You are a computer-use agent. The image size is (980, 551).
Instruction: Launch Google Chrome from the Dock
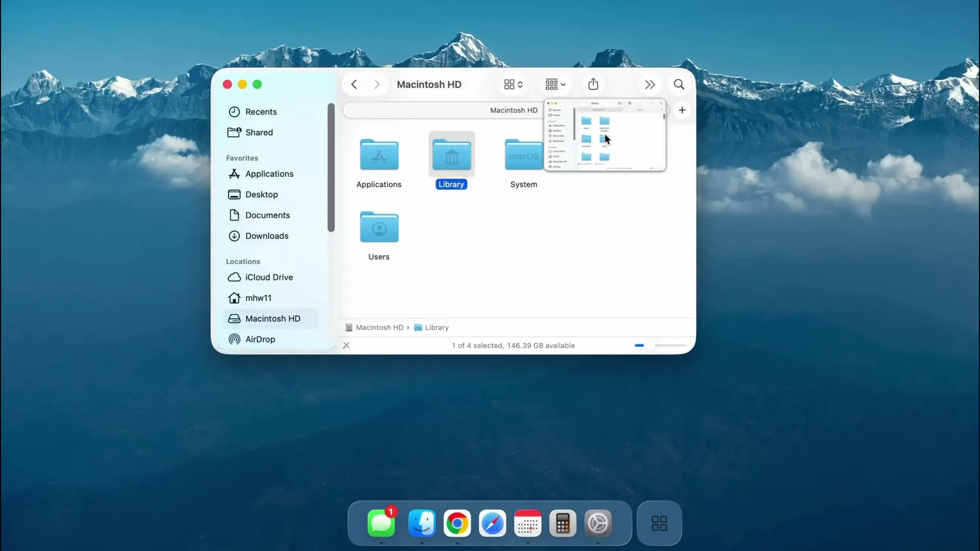[457, 523]
